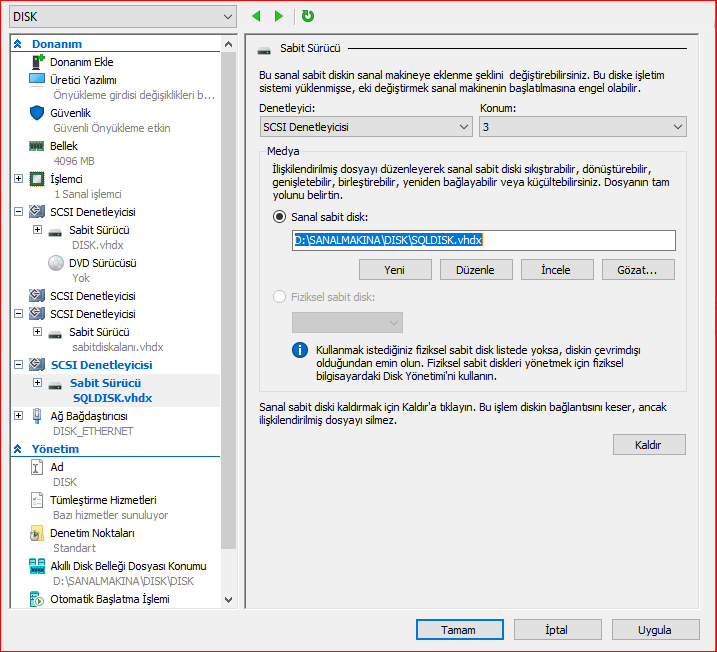This screenshot has width=717, height=652.
Task: Collapse SCSI Denetleyicisi above sabitdiskalanı.vhdx
Action: [x=19, y=314]
